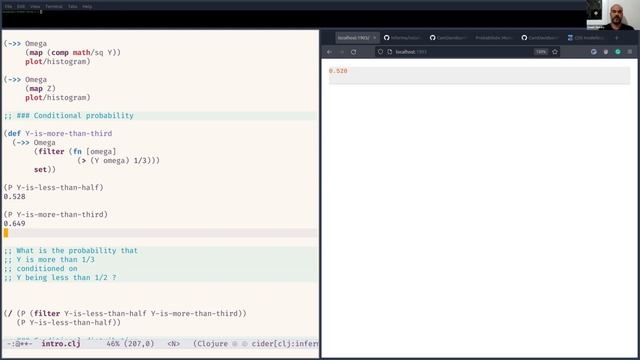Click the 46% position in mode line
Viewport: 640px width, 360px height.
[113, 344]
